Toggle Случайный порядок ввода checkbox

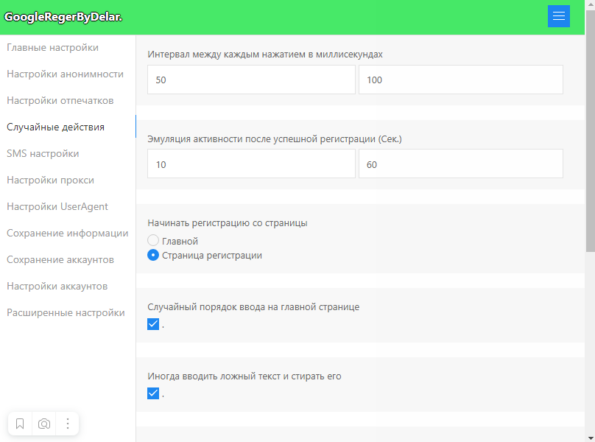(153, 324)
